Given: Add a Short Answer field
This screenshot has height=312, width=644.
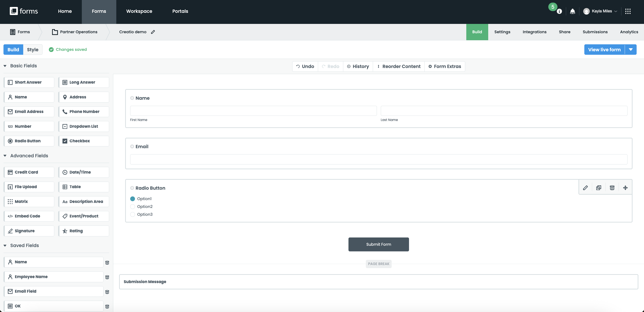Looking at the screenshot, I should tap(29, 82).
